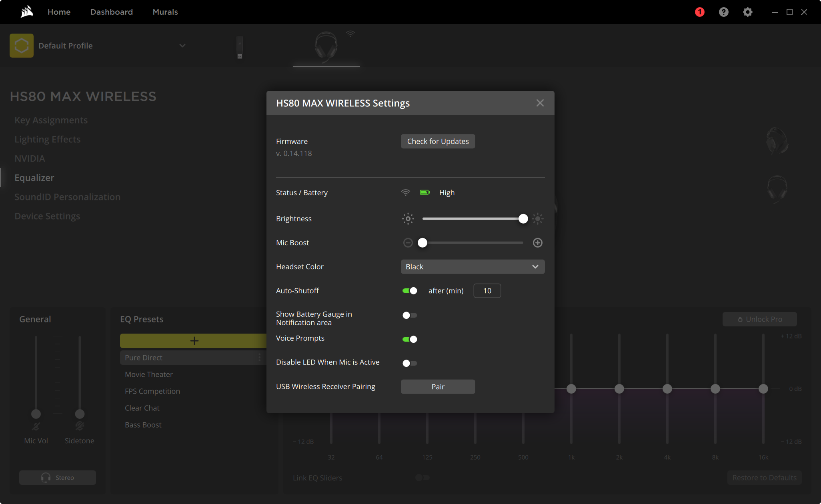821x504 pixels.
Task: Click the lower headset preview thumbnail on the right
Action: pos(777,189)
